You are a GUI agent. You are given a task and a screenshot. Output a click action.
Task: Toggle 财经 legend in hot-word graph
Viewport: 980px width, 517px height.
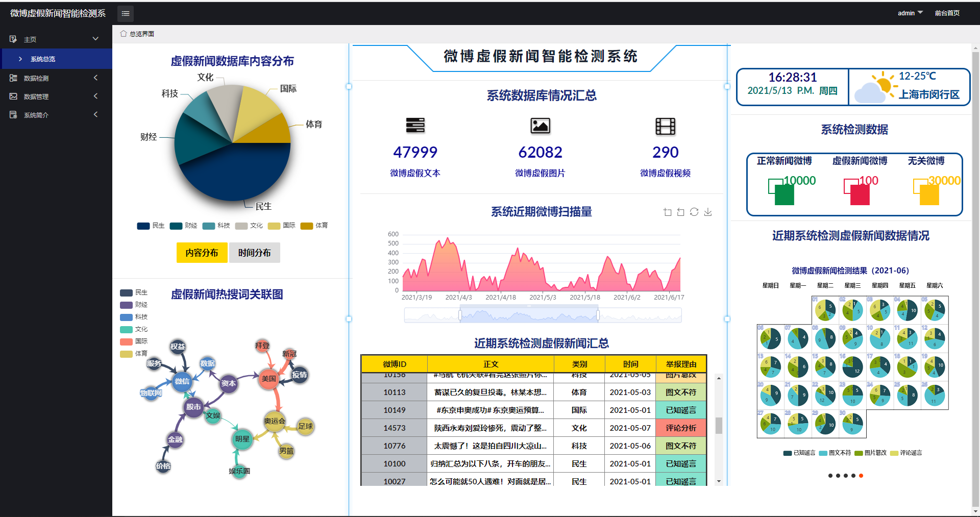click(134, 305)
